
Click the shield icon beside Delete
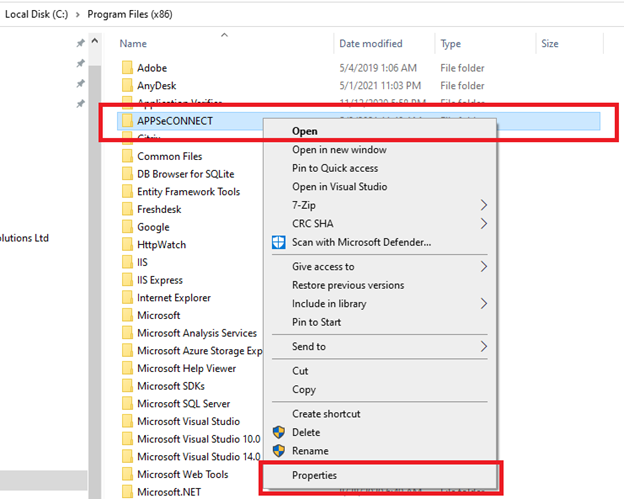(x=278, y=432)
